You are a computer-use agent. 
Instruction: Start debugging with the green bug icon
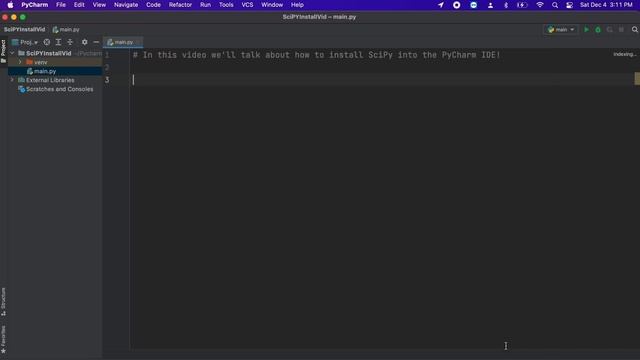click(598, 29)
